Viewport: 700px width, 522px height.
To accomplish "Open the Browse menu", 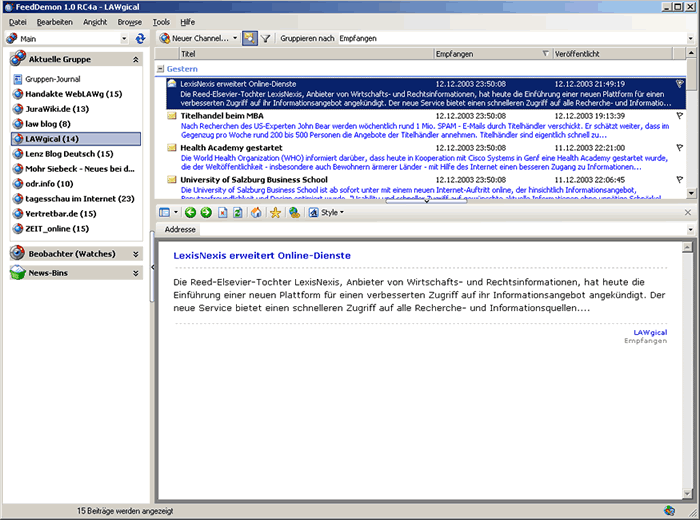I will coord(129,21).
